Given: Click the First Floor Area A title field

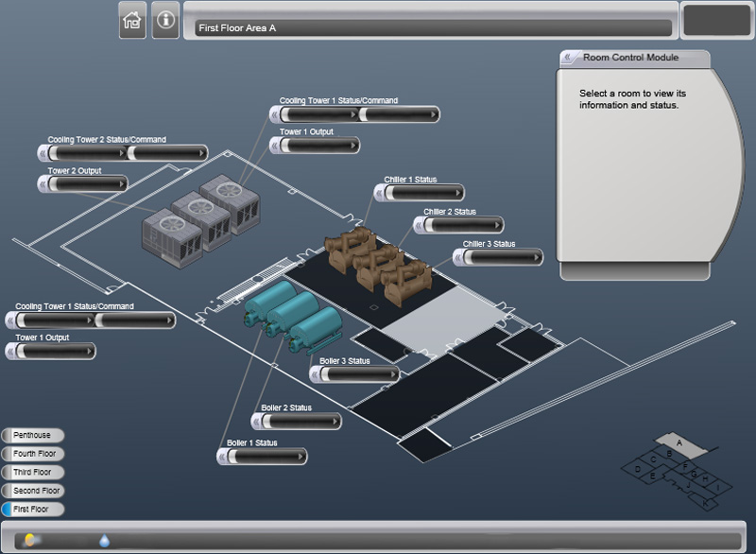Looking at the screenshot, I should pos(433,28).
